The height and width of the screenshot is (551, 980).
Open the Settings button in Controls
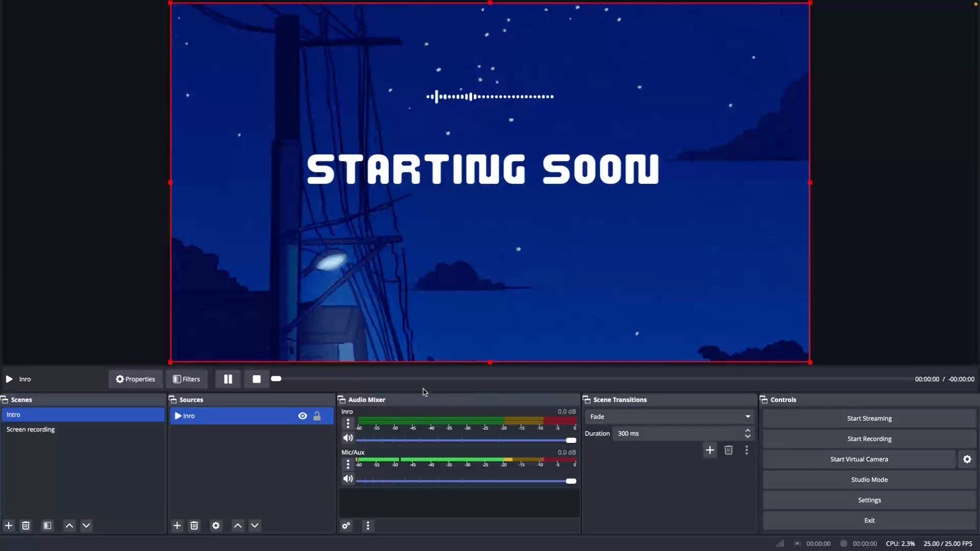click(869, 500)
